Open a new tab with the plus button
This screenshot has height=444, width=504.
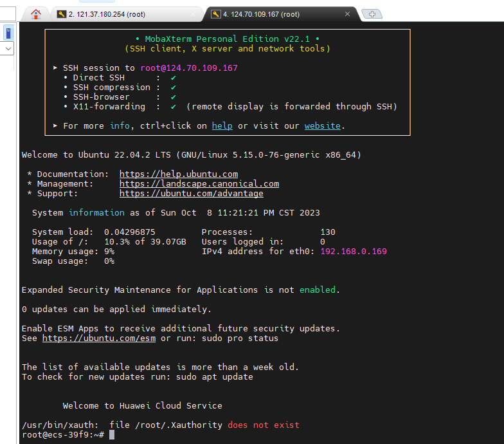372,14
